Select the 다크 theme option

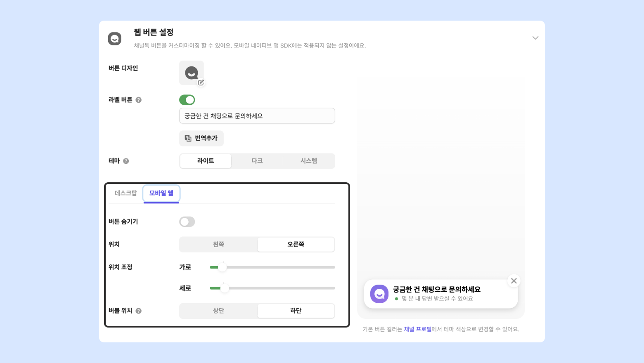coord(257,161)
